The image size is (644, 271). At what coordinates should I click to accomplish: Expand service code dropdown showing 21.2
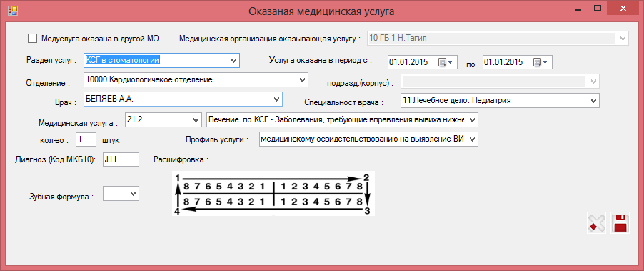[x=196, y=119]
